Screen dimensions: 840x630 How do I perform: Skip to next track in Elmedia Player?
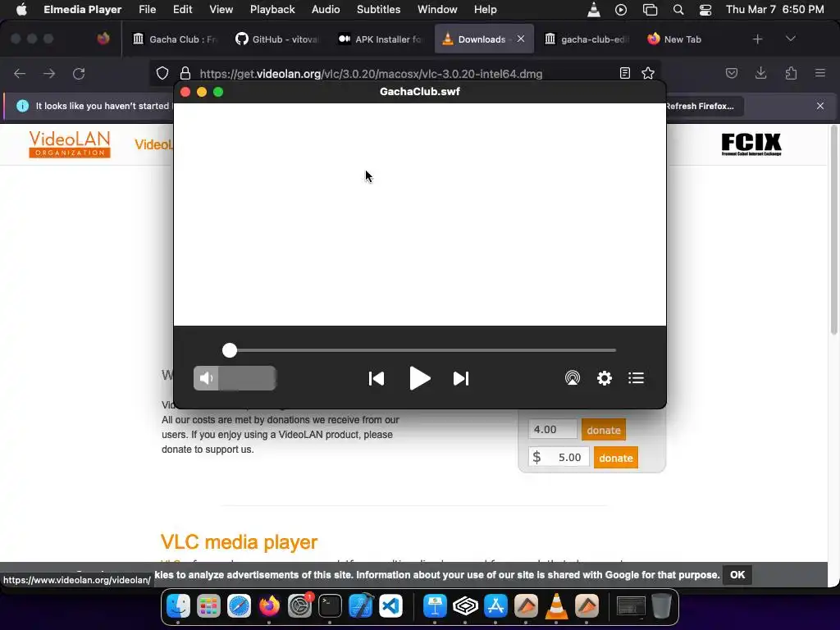461,379
